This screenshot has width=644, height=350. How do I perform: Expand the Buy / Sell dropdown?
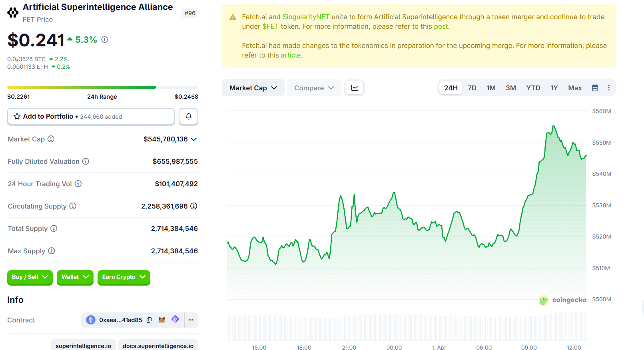pos(30,277)
